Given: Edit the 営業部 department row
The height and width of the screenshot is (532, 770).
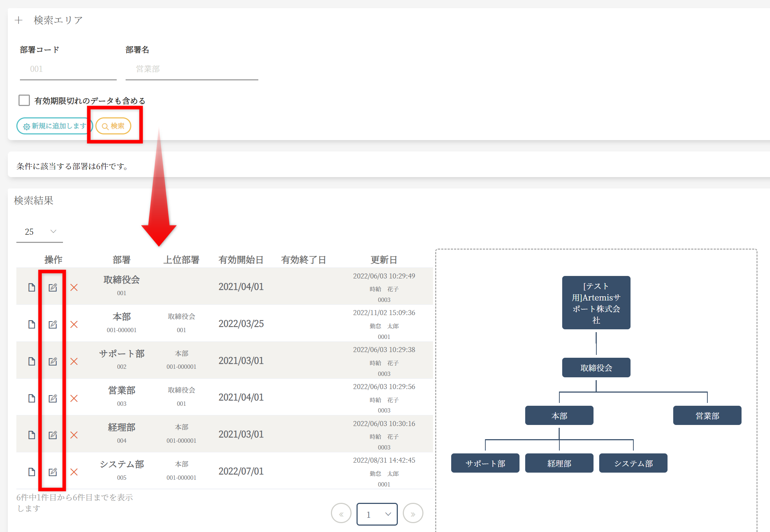Looking at the screenshot, I should [x=53, y=398].
